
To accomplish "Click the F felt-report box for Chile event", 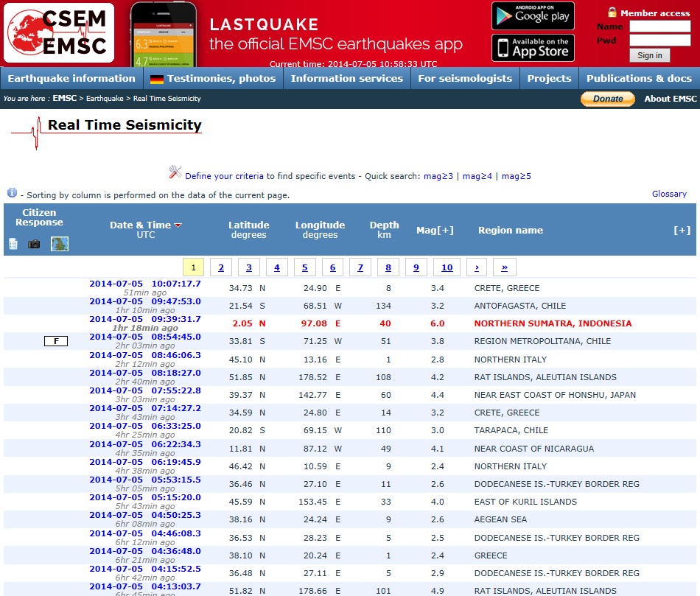I will (x=56, y=341).
